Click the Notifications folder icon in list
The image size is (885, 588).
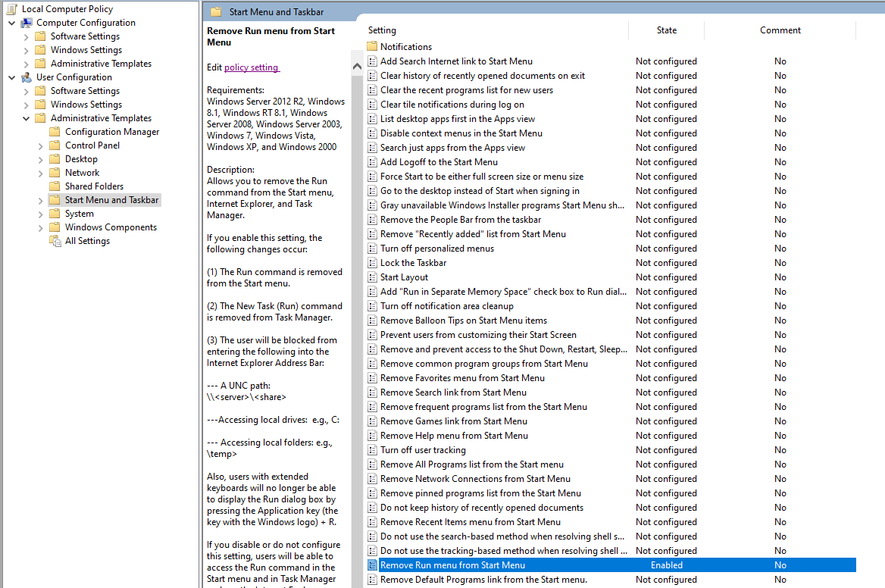coord(372,47)
